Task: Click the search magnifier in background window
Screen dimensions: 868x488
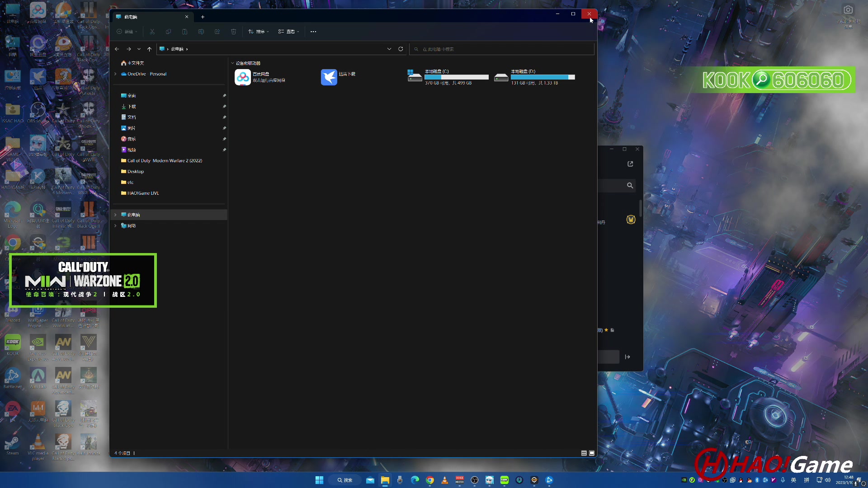Action: [630, 185]
